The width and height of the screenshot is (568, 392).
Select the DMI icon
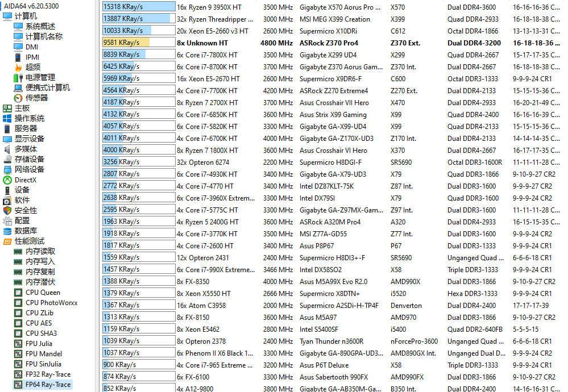[18, 47]
